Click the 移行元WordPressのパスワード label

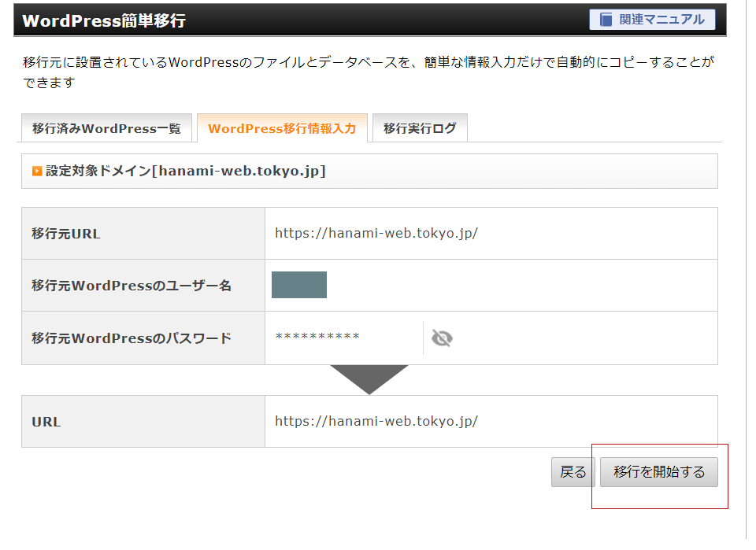click(132, 338)
